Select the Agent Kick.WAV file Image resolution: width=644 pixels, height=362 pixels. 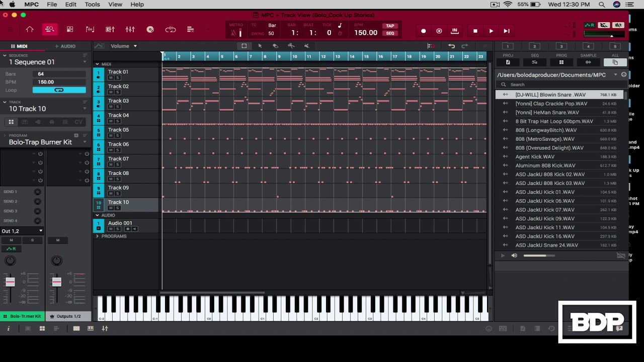[559, 156]
